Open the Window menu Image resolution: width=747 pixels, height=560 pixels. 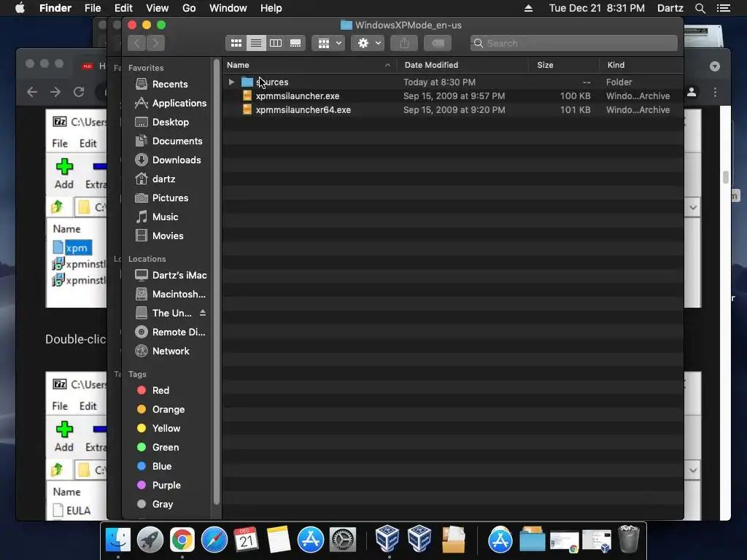pos(228,8)
